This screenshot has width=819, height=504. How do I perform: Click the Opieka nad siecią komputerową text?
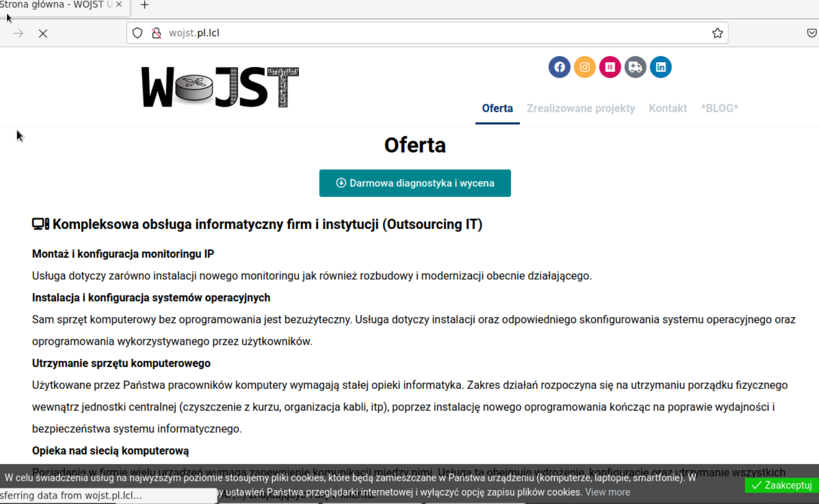[110, 451]
